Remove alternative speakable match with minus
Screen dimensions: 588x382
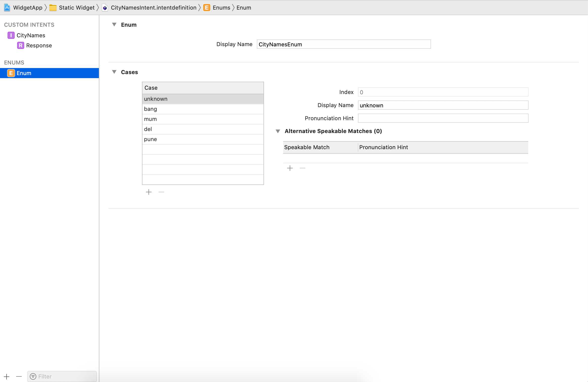click(x=303, y=168)
